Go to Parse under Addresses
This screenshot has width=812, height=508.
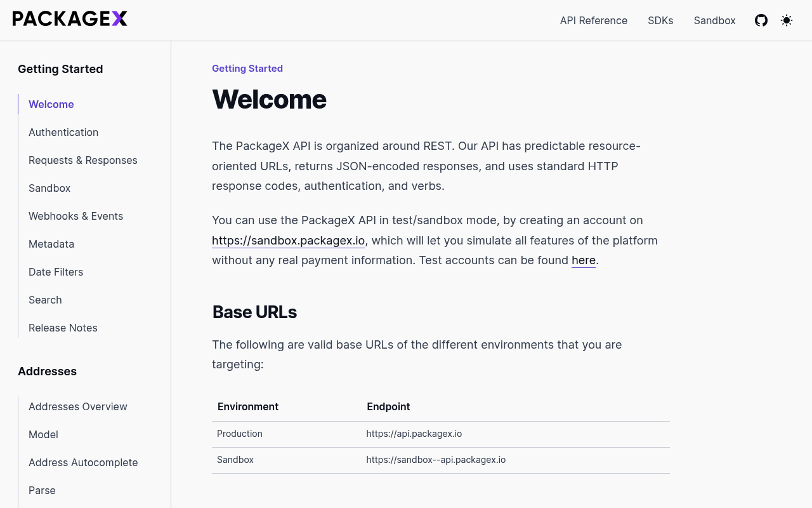(x=42, y=490)
